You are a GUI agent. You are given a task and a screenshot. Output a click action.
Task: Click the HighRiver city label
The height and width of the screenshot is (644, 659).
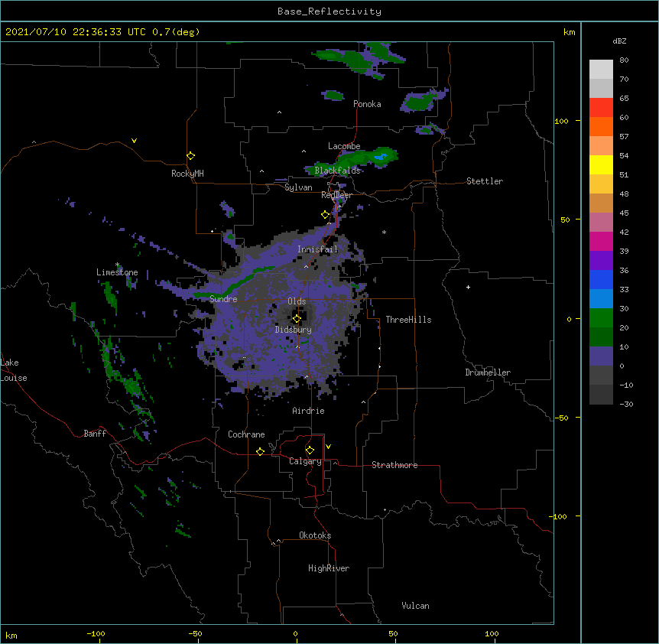(329, 568)
